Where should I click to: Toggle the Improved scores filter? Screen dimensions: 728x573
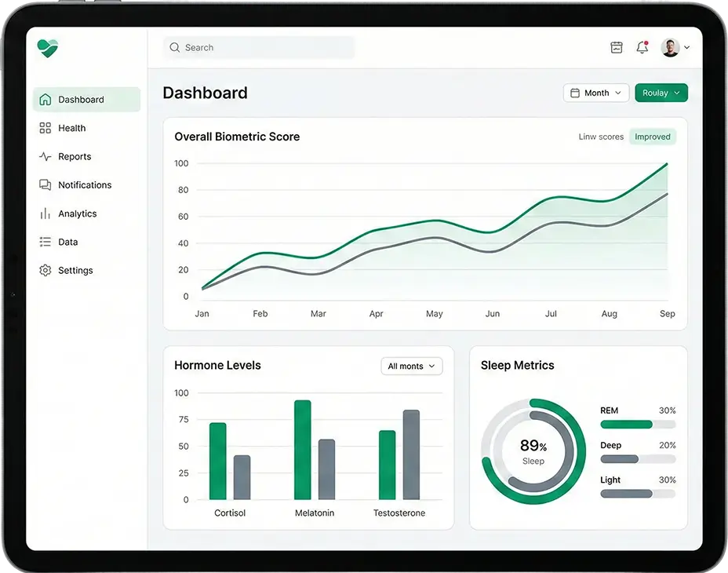pos(652,137)
